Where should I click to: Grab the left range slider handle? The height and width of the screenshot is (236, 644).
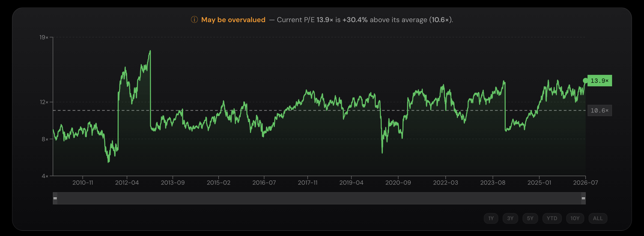55,198
